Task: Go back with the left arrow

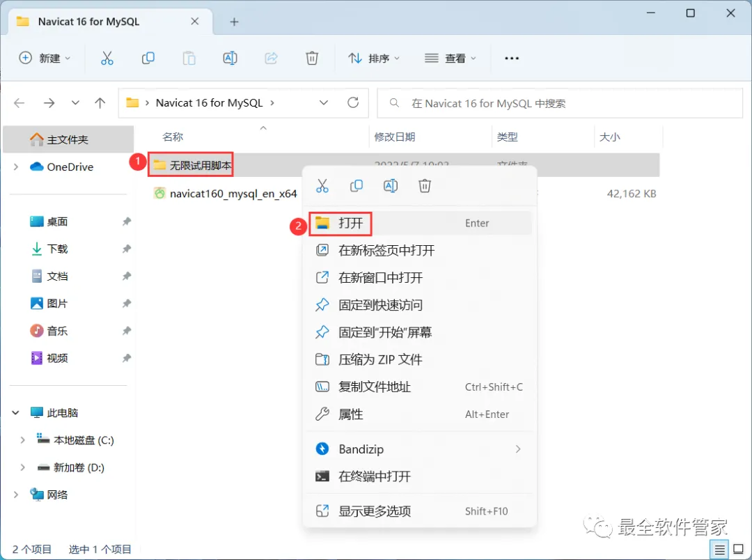Action: pyautogui.click(x=19, y=102)
